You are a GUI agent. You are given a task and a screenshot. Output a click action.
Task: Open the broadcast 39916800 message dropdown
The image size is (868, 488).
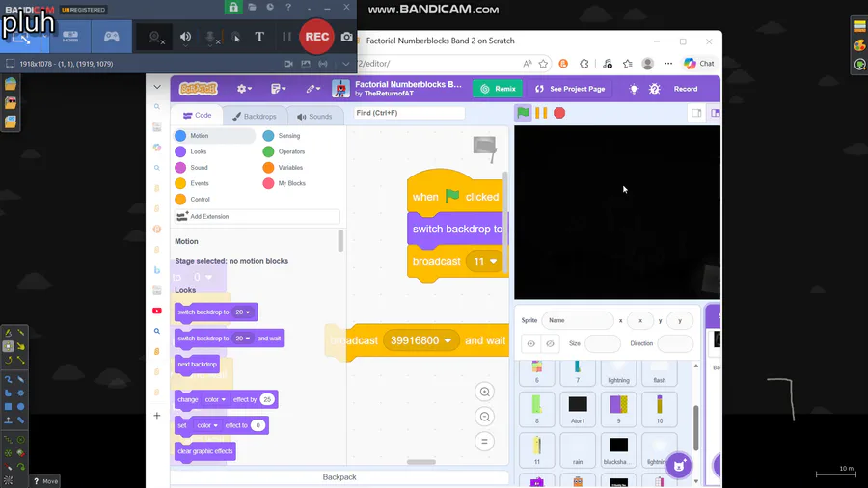(420, 340)
